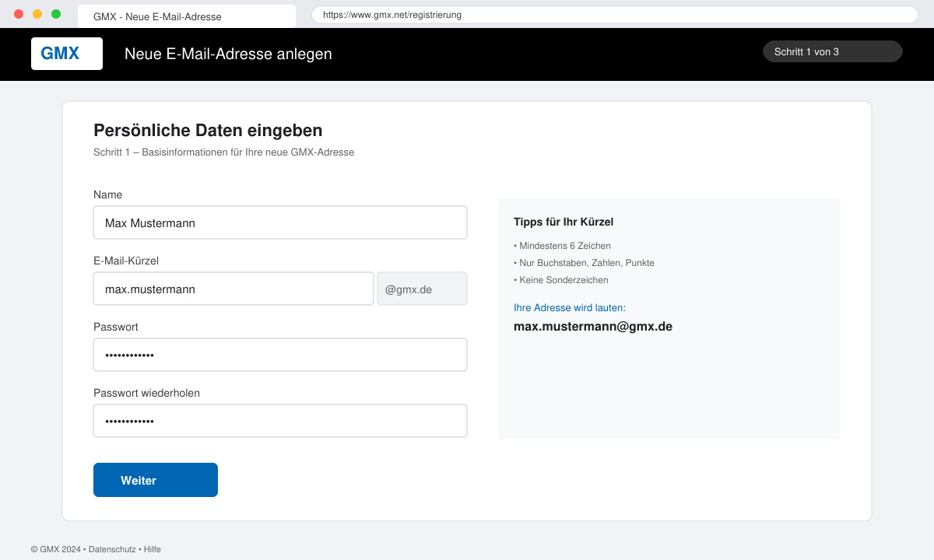Click the 'Schritt 1 von 3' step indicator
This screenshot has width=934, height=560.
click(833, 51)
